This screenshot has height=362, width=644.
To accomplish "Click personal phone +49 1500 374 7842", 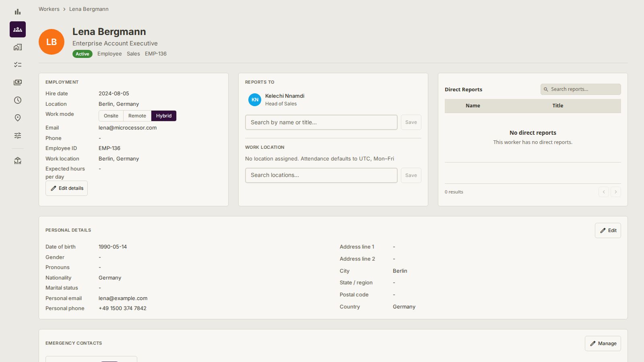I will [x=122, y=308].
